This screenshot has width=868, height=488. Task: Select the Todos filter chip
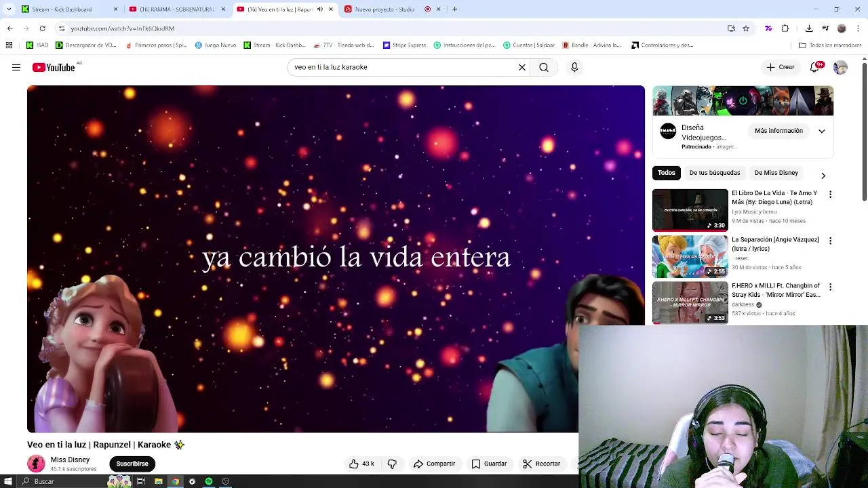click(666, 173)
